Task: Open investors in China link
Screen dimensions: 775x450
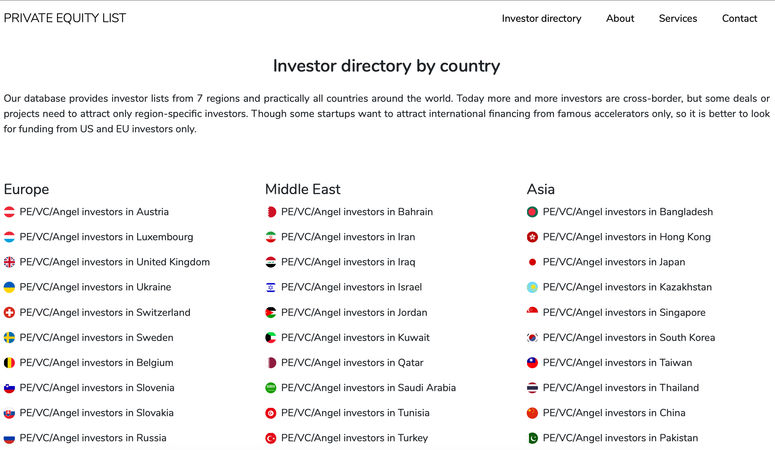Action: pos(614,413)
